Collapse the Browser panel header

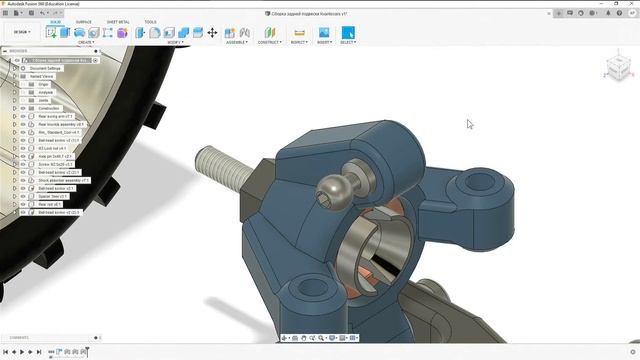click(x=5, y=51)
